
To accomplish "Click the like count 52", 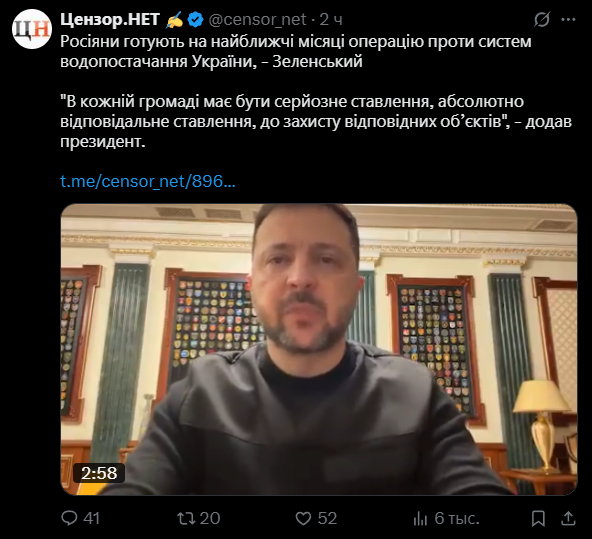I will (327, 518).
